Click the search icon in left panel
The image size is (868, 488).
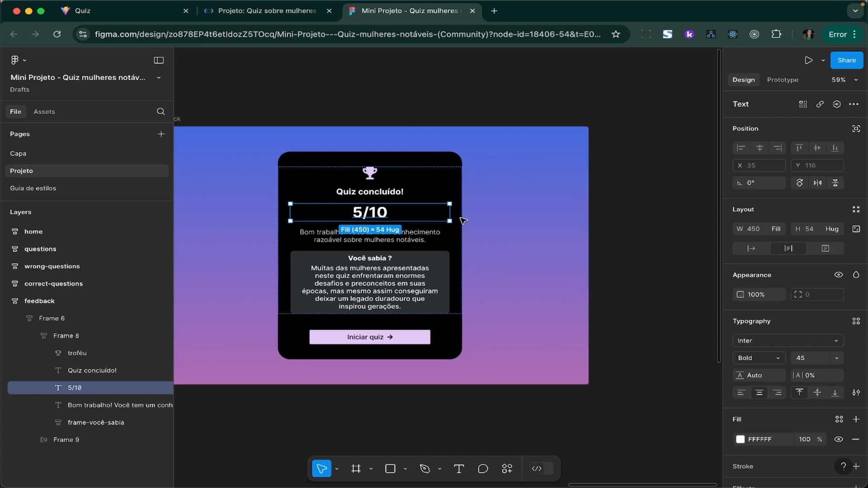(x=160, y=112)
